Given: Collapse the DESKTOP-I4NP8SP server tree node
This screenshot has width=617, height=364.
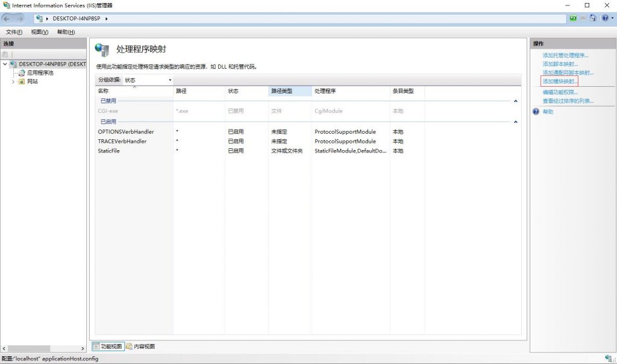Looking at the screenshot, I should coord(5,64).
